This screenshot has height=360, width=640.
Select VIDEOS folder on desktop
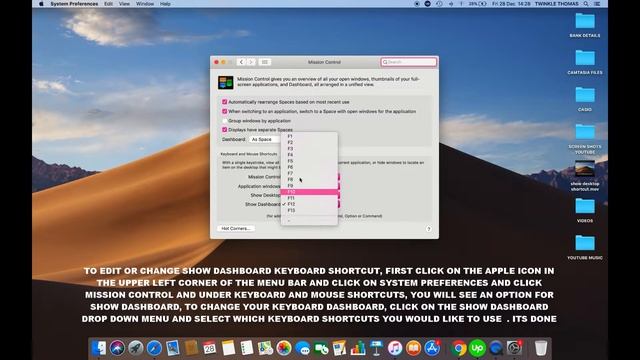click(x=585, y=207)
